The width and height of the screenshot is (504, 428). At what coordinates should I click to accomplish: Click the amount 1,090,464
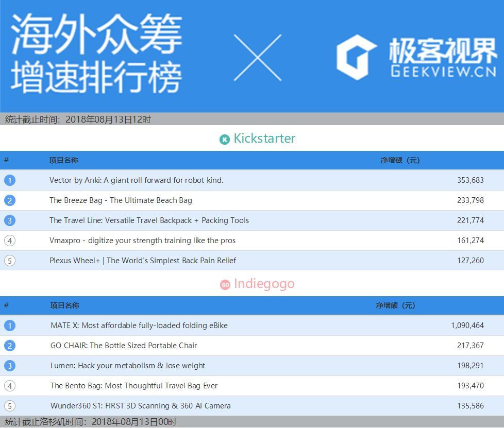pyautogui.click(x=467, y=326)
